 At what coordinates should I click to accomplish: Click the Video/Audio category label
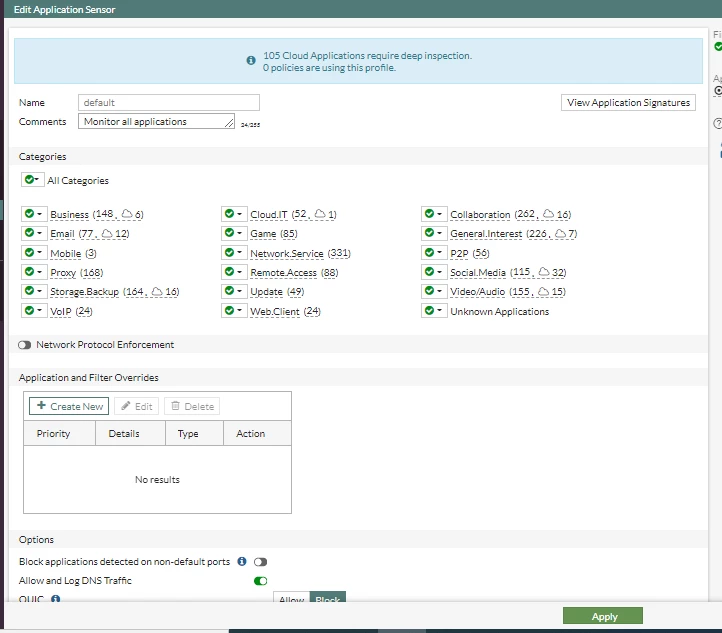pyautogui.click(x=477, y=292)
